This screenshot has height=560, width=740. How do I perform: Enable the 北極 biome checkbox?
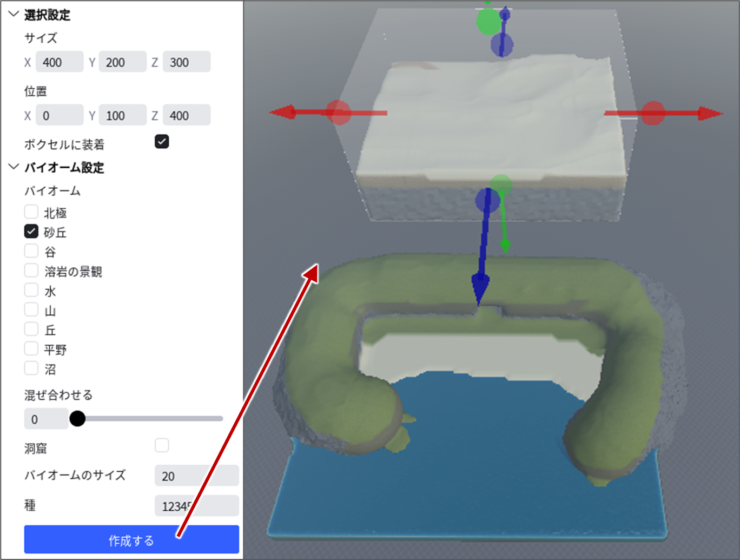(x=31, y=212)
